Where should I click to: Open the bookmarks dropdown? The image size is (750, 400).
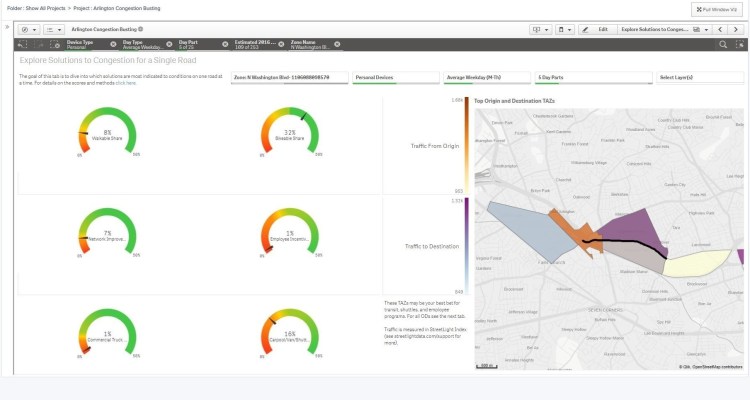point(565,30)
